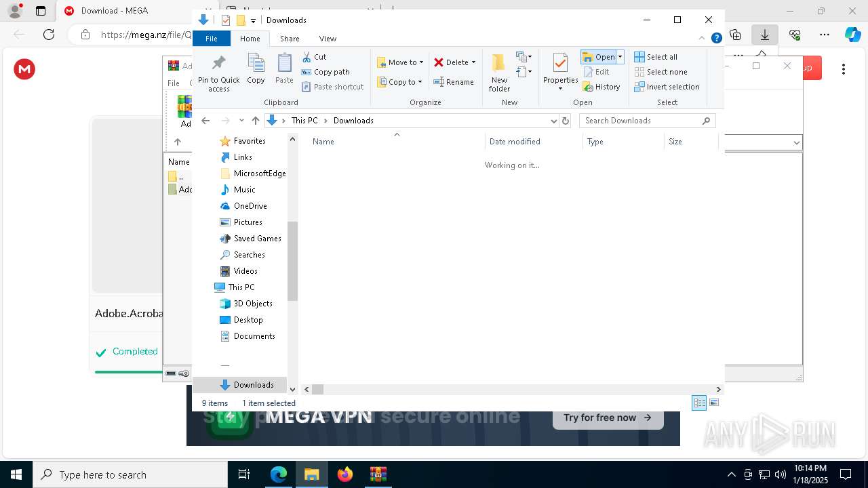The image size is (868, 488).
Task: Copy selected item using ribbon Copy icon
Action: pos(256,69)
